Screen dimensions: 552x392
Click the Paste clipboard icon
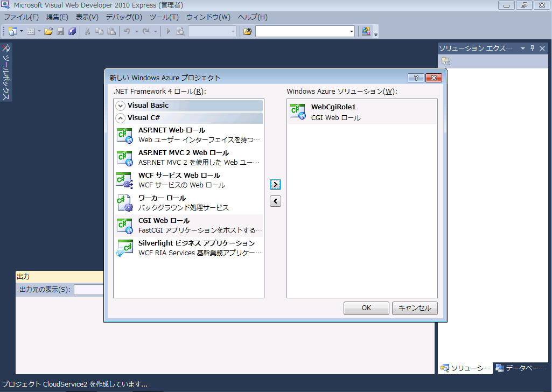(111, 31)
